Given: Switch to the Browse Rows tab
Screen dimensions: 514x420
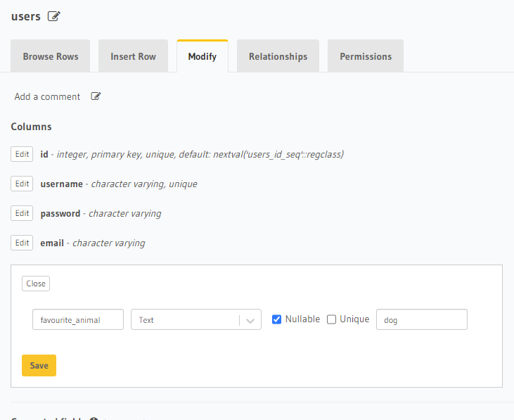Looking at the screenshot, I should coord(51,56).
